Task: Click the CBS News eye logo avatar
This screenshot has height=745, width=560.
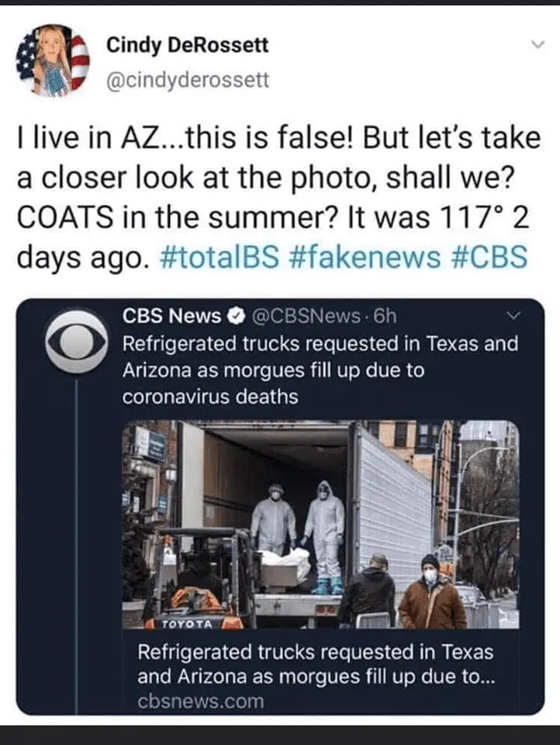Action: (76, 341)
